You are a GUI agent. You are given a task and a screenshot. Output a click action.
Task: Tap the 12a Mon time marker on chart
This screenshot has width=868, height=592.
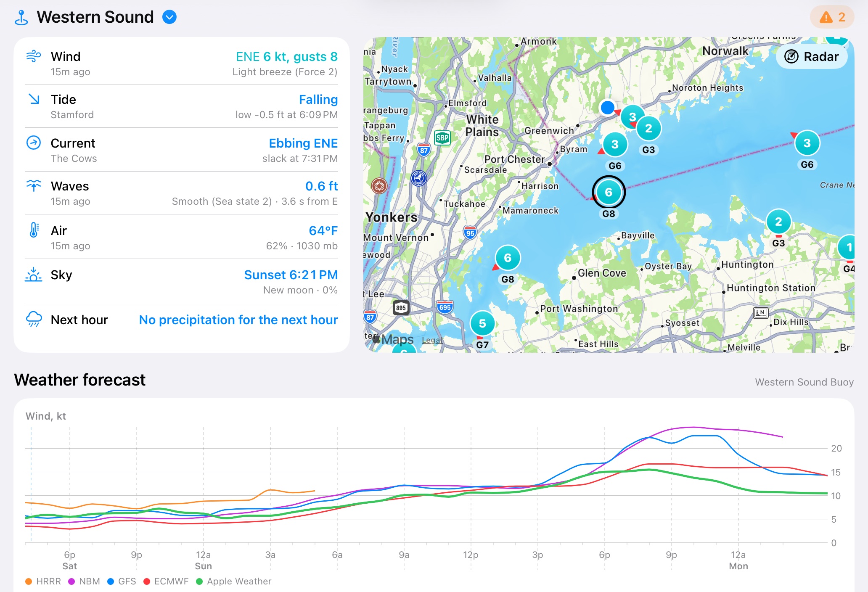pyautogui.click(x=738, y=560)
